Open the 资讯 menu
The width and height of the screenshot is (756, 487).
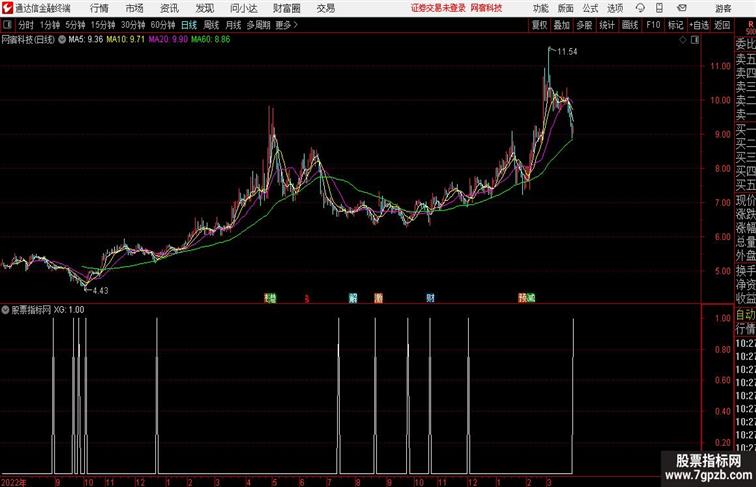click(169, 8)
